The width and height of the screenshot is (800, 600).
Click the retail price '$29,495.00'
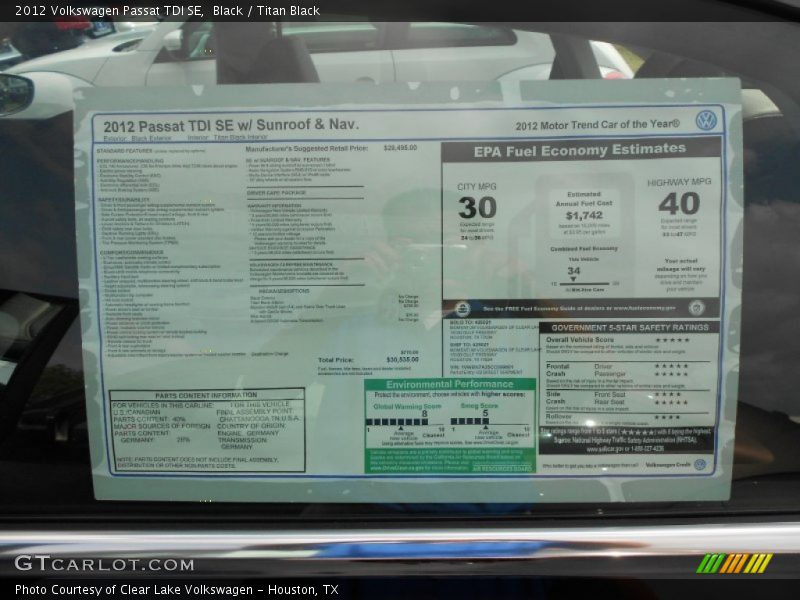pos(401,148)
